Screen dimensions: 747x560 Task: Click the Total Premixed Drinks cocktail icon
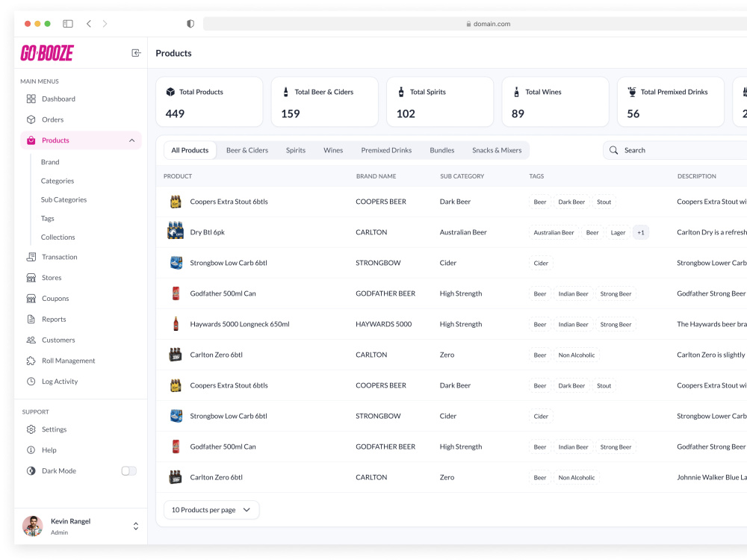point(632,92)
